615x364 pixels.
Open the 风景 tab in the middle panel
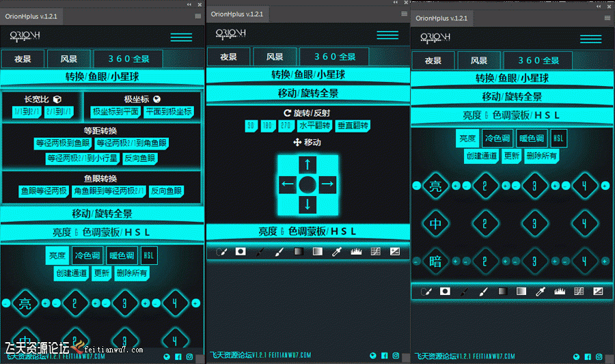pyautogui.click(x=274, y=57)
